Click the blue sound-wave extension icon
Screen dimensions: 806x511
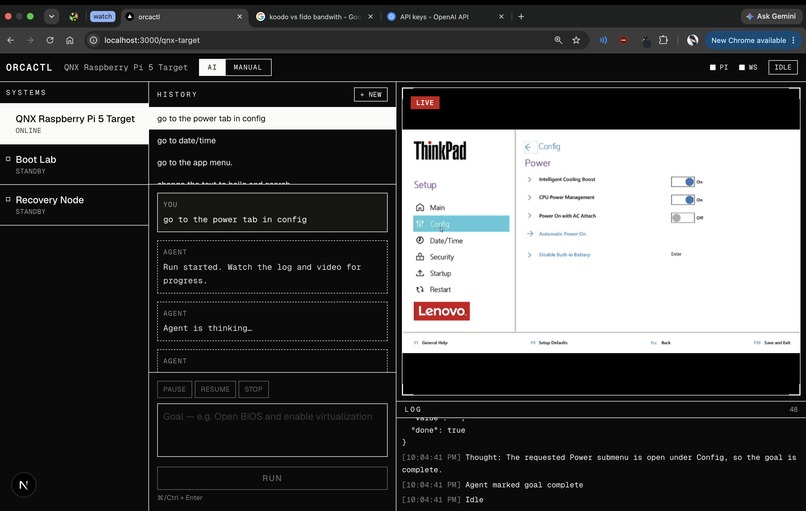[x=603, y=40]
